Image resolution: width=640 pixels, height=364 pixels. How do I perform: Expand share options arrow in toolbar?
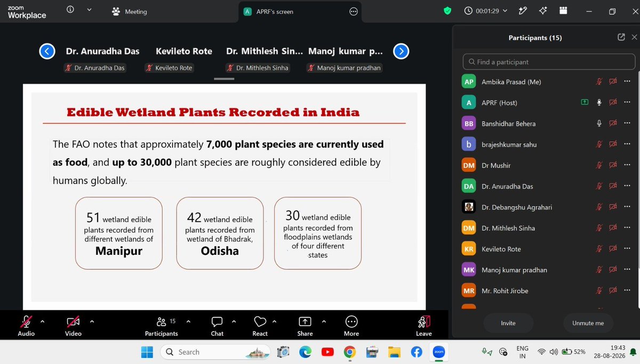pyautogui.click(x=324, y=321)
